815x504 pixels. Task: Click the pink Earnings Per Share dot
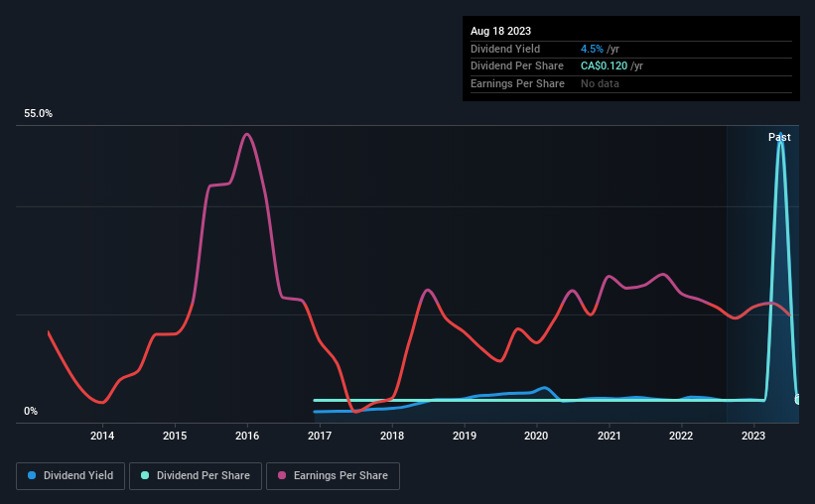pos(282,475)
